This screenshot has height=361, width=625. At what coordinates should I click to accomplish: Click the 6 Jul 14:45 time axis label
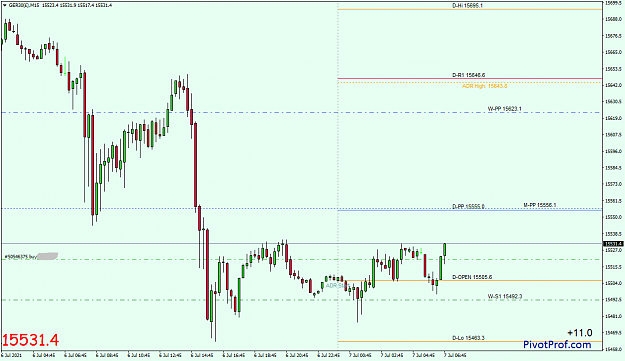(x=202, y=355)
